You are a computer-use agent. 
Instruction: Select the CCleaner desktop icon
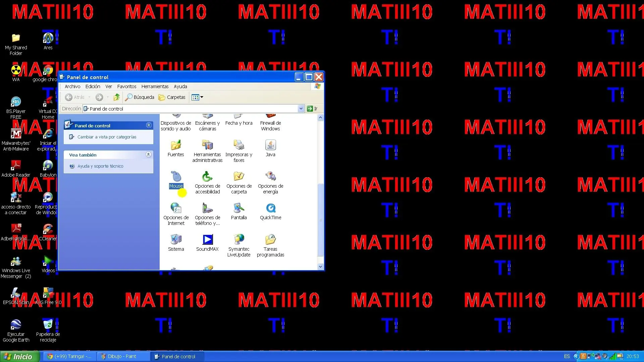point(48,232)
